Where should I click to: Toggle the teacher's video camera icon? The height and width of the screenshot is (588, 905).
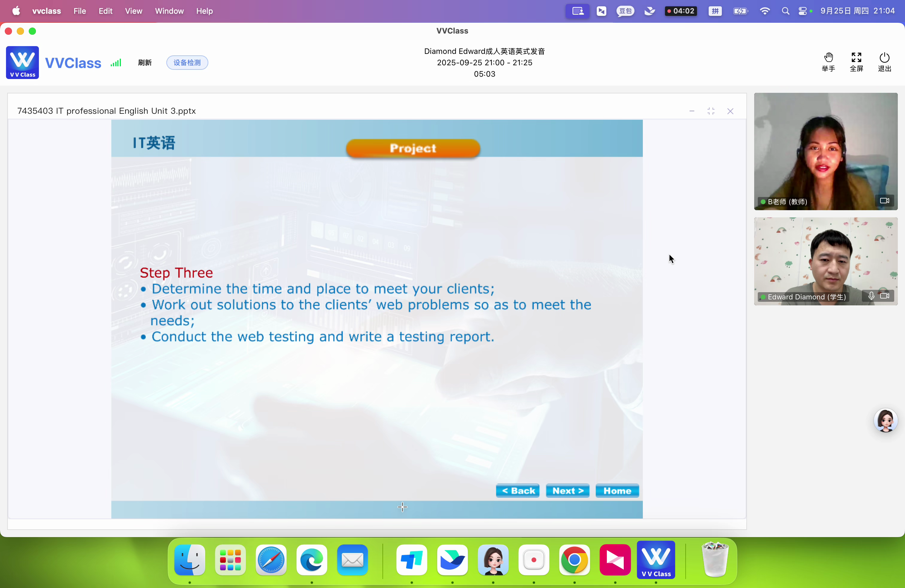click(884, 201)
